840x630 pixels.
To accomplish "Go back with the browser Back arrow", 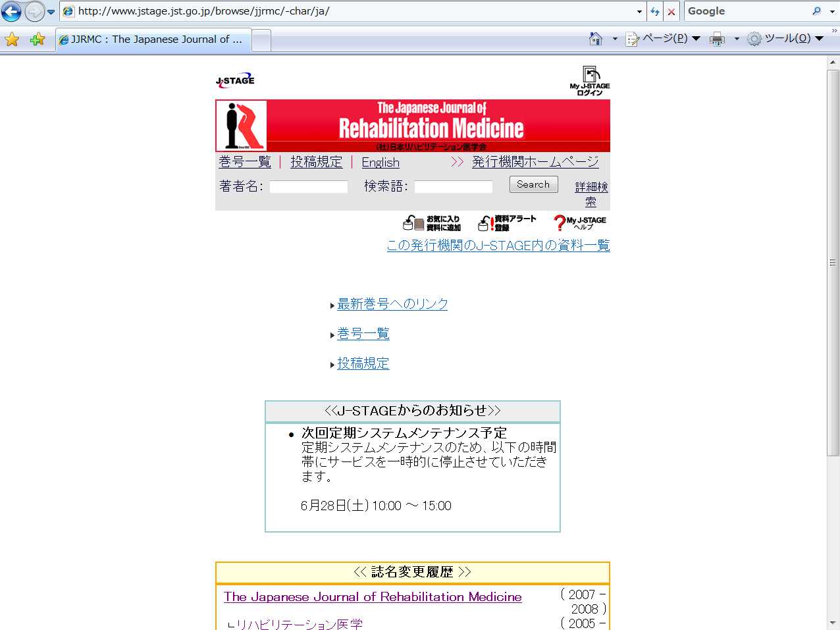I will [x=12, y=11].
